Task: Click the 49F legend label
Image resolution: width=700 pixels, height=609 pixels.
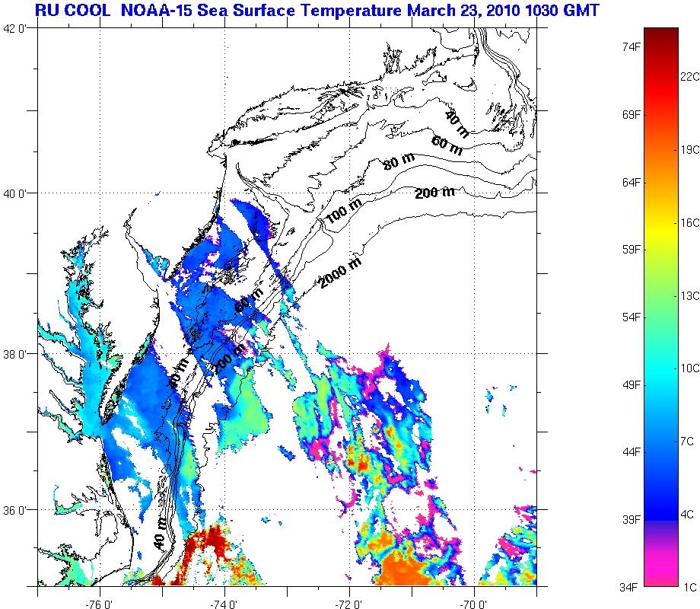Action: point(632,384)
